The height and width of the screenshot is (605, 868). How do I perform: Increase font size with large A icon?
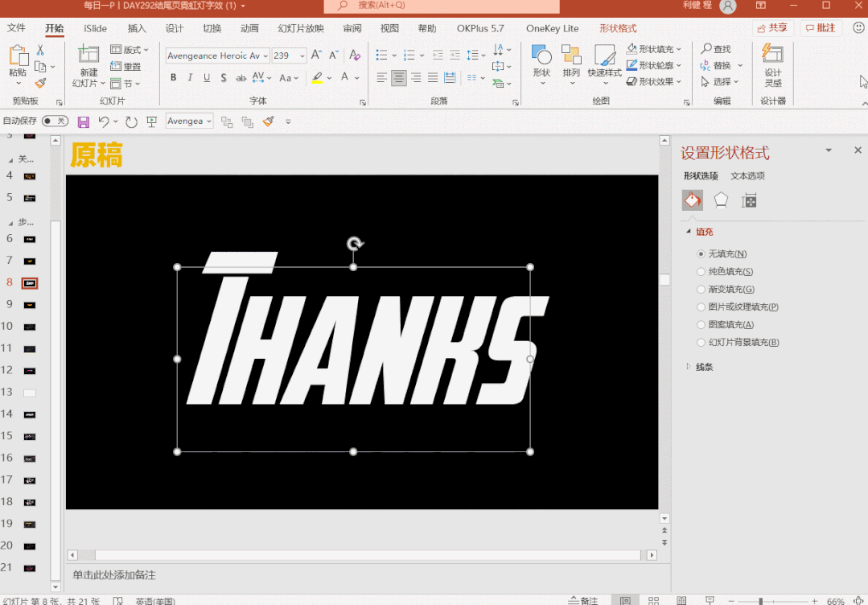point(316,55)
